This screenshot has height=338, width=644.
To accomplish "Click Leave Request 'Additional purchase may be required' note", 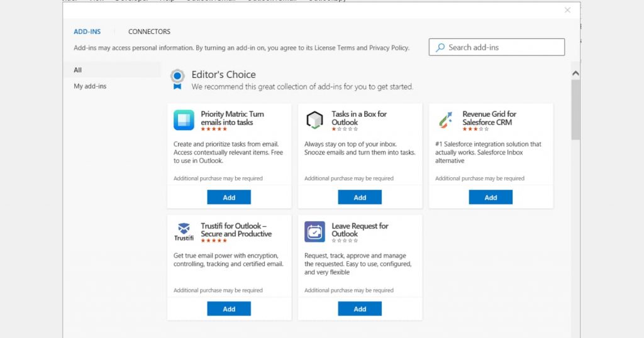I will pos(348,290).
